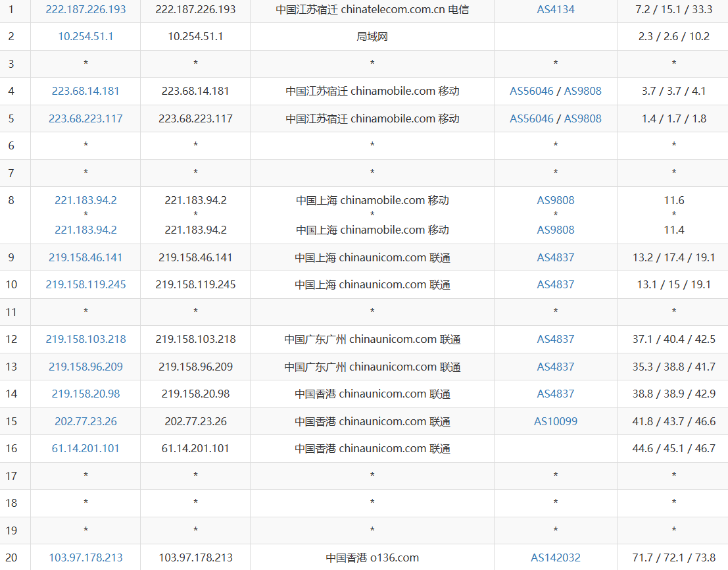Open AS4837 in the 219.158.20.98 row

pyautogui.click(x=555, y=394)
